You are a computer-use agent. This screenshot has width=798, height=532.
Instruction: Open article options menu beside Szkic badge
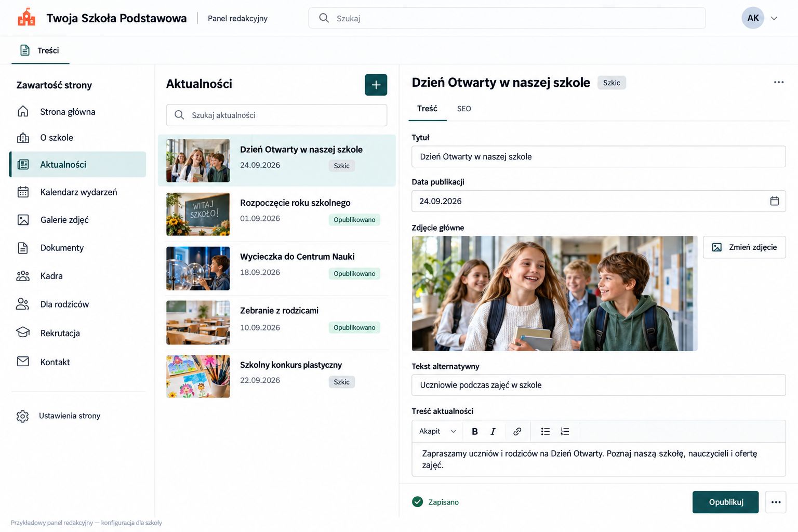click(778, 82)
